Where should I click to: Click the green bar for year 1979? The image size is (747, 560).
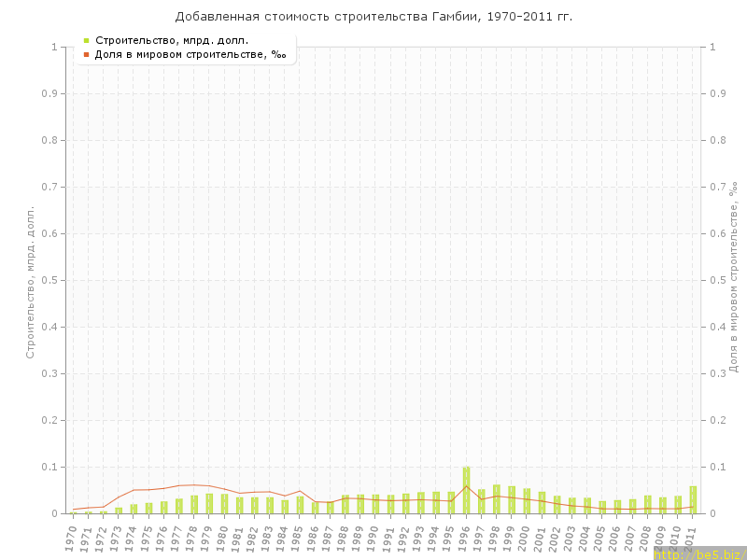point(209,503)
